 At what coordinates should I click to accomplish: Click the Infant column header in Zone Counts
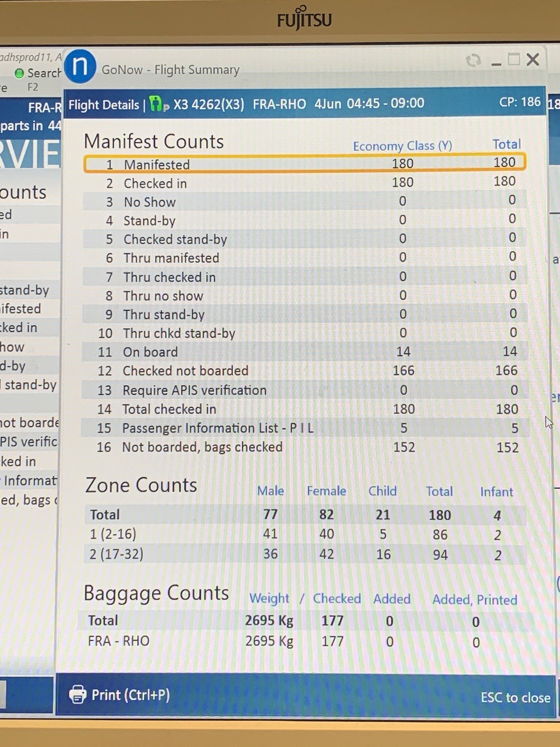tap(496, 492)
